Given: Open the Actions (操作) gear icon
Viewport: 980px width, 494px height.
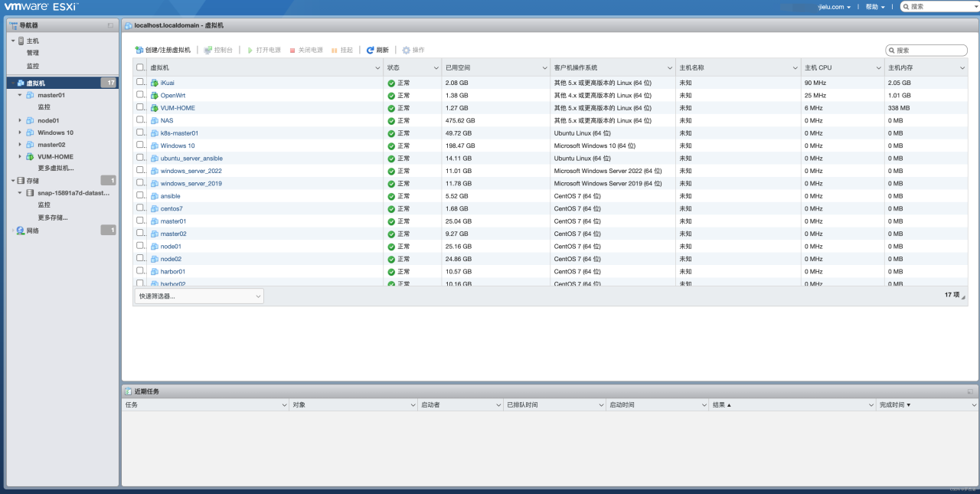Looking at the screenshot, I should [407, 50].
